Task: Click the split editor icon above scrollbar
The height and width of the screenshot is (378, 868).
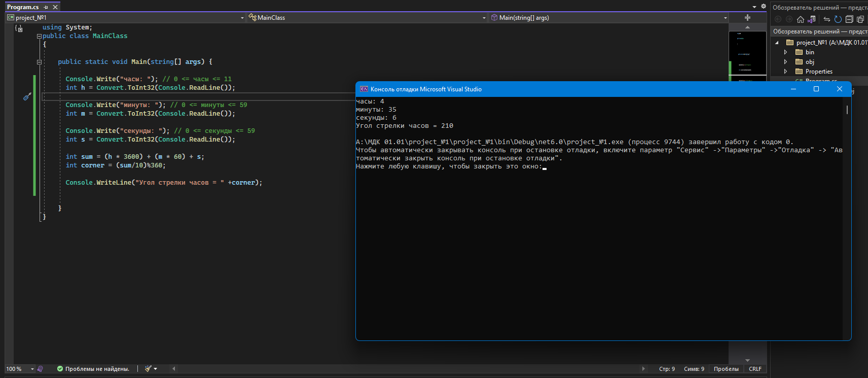Action: click(x=747, y=17)
